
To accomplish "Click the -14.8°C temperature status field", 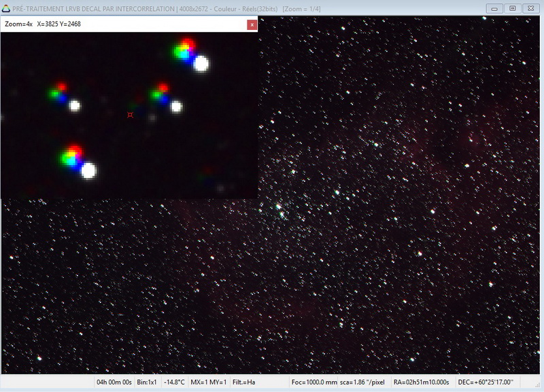I will coord(174,382).
